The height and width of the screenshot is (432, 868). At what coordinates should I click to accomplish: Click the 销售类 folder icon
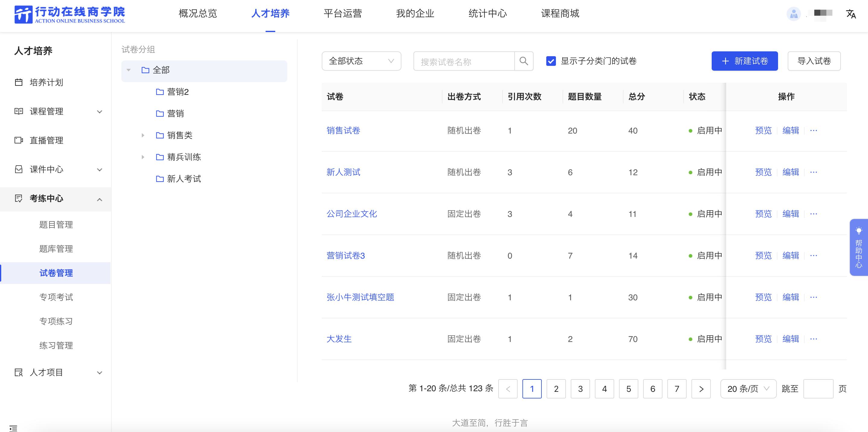[x=160, y=135]
